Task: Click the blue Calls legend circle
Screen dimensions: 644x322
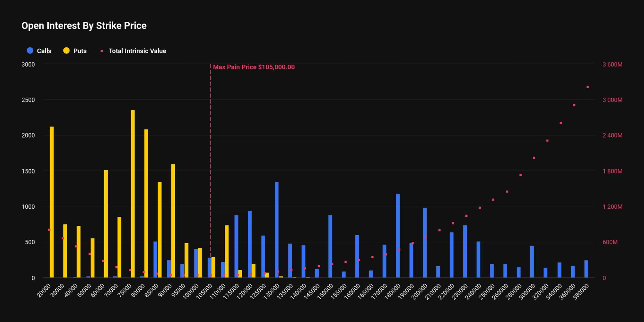Action: click(30, 51)
